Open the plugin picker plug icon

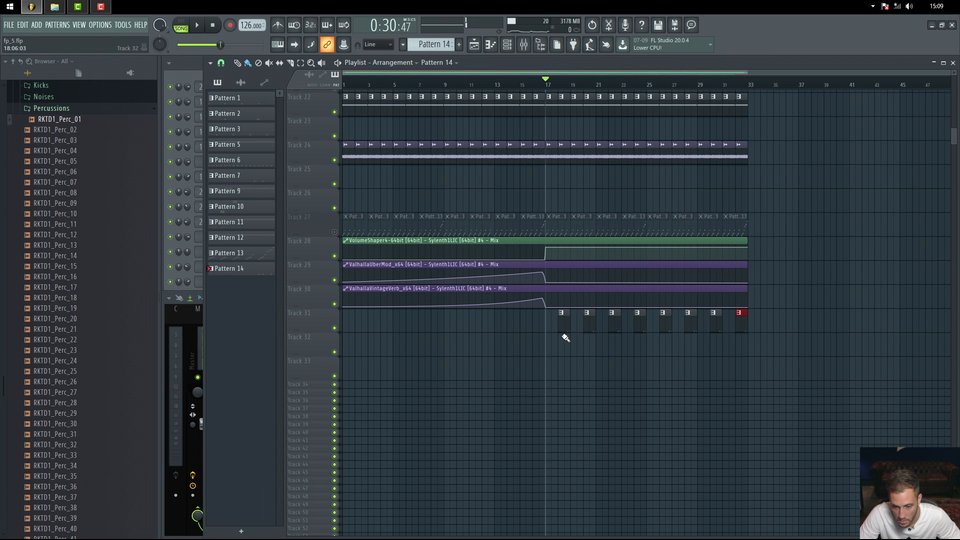(573, 45)
